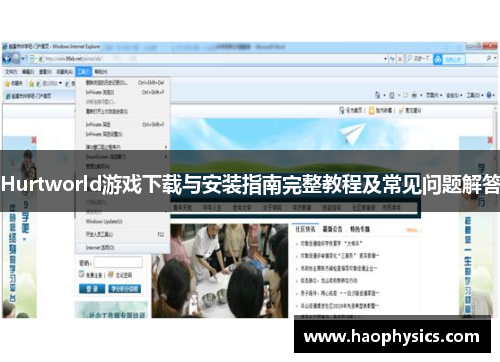Click the red X stop loading icon
The height and width of the screenshot is (362, 500).
pyautogui.click(x=400, y=59)
